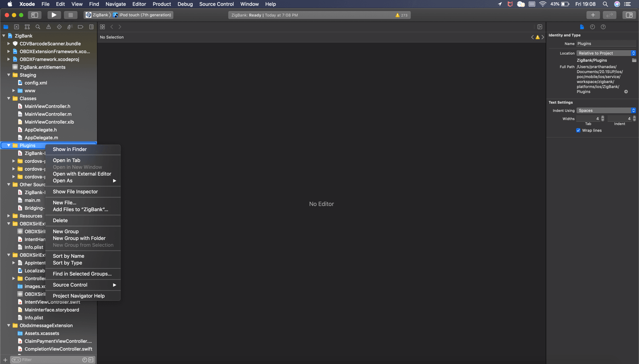This screenshot has width=639, height=364.
Task: Open the related items grid menu
Action: click(x=102, y=27)
